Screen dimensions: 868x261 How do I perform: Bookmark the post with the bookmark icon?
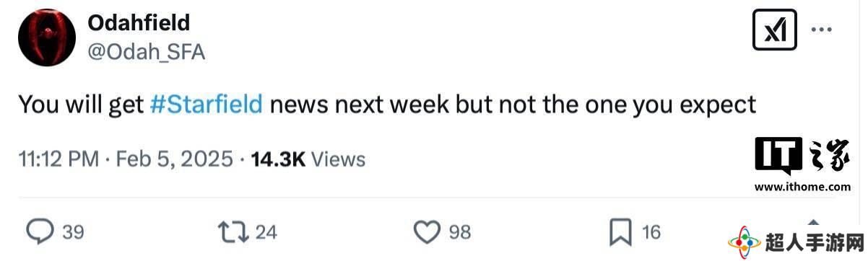click(x=621, y=232)
